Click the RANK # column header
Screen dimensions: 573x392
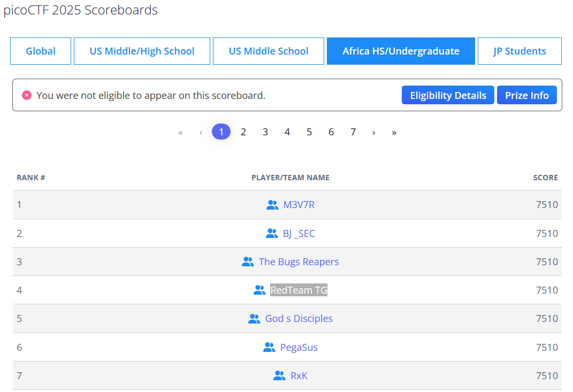[31, 178]
